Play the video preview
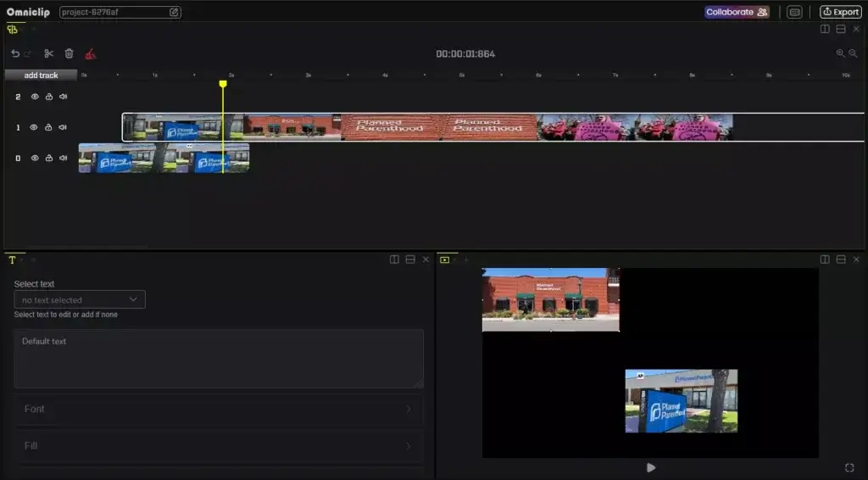 tap(651, 468)
